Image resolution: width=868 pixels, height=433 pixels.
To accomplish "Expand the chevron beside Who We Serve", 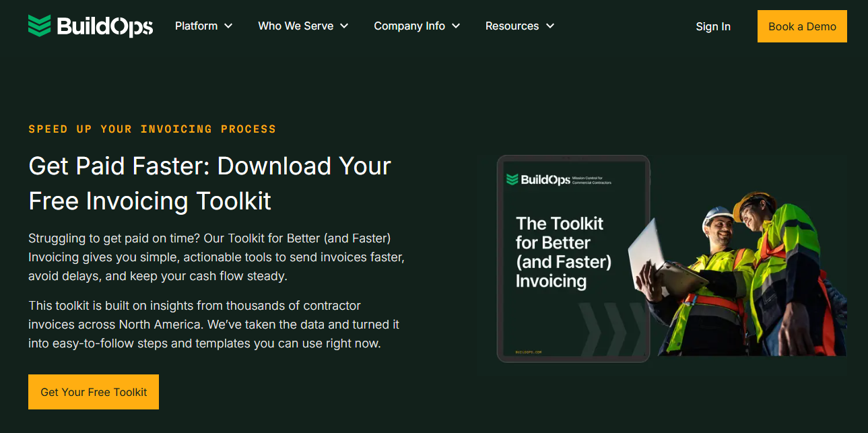I will coord(344,26).
